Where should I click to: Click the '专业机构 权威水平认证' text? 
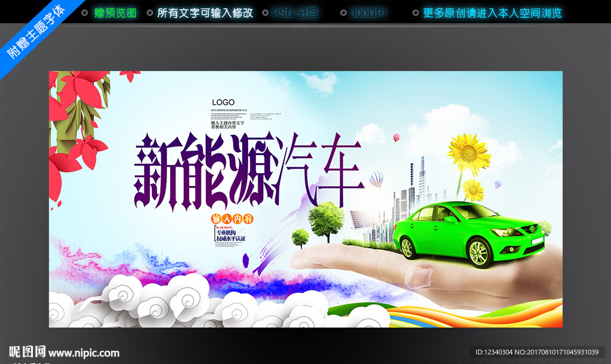231,235
